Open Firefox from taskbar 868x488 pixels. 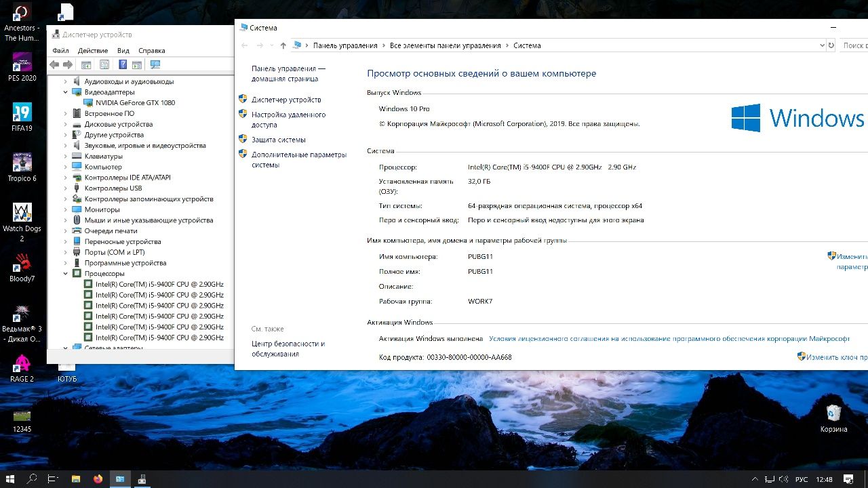pos(98,479)
